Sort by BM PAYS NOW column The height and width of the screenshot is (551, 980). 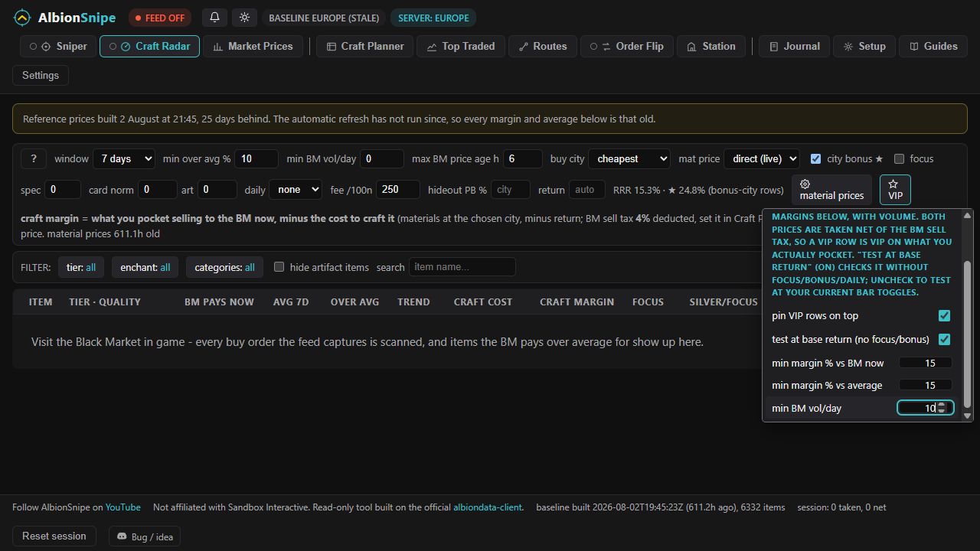(219, 302)
